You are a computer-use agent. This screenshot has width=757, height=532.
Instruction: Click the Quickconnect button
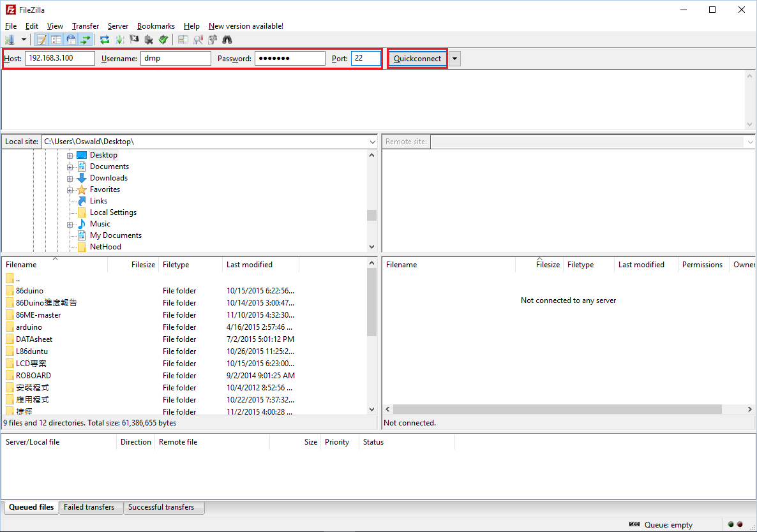(417, 58)
